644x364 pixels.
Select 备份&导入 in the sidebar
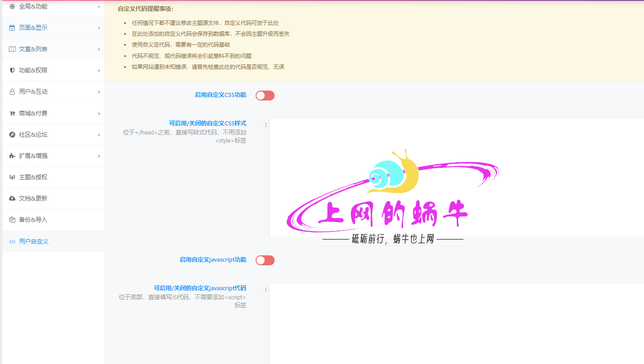[53, 220]
